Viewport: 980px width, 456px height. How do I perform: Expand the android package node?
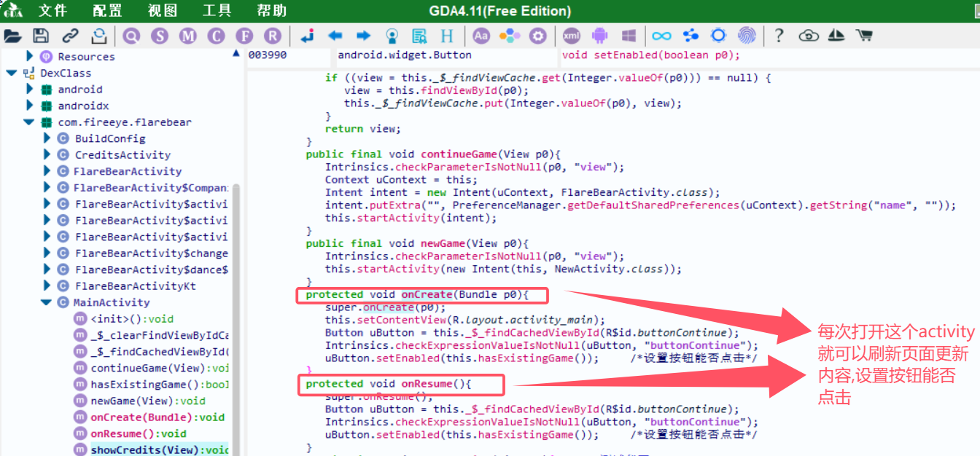[x=30, y=89]
